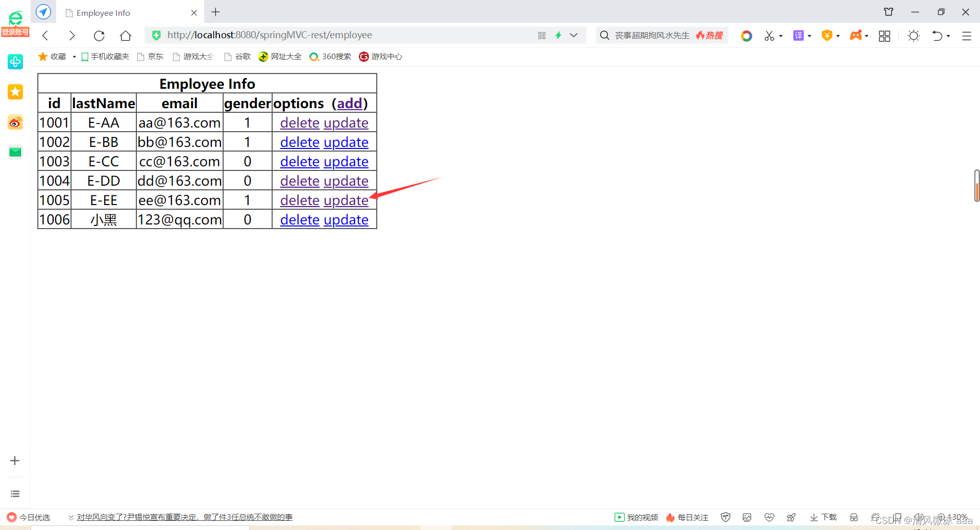Click the green shield security icon in address bar
This screenshot has height=530, width=980.
coord(157,35)
